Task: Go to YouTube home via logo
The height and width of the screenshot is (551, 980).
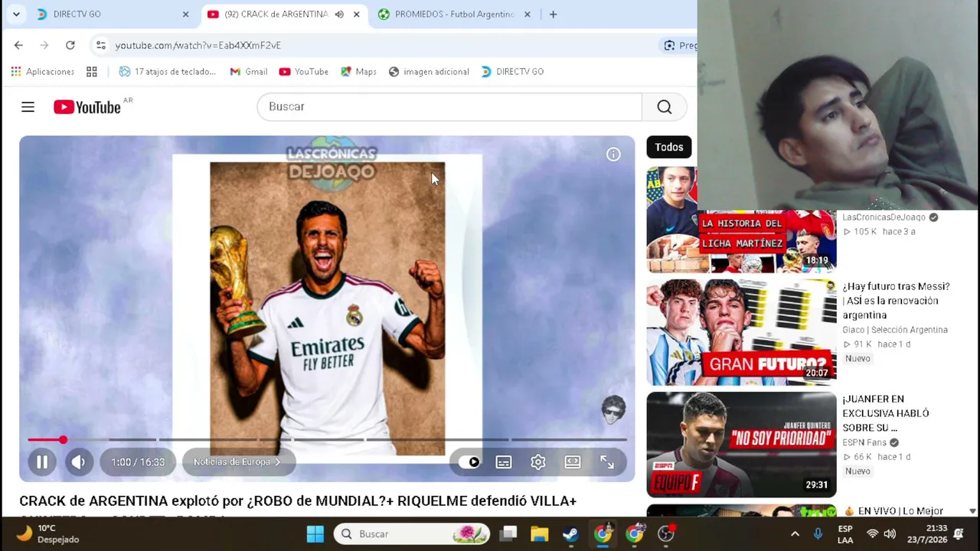Action: click(x=87, y=107)
